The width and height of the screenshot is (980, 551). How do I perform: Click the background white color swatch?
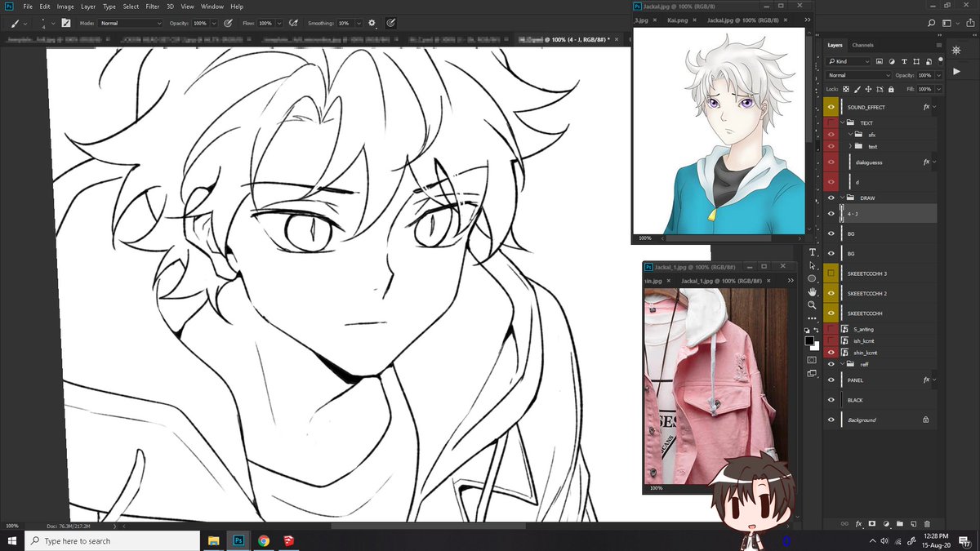click(x=816, y=347)
